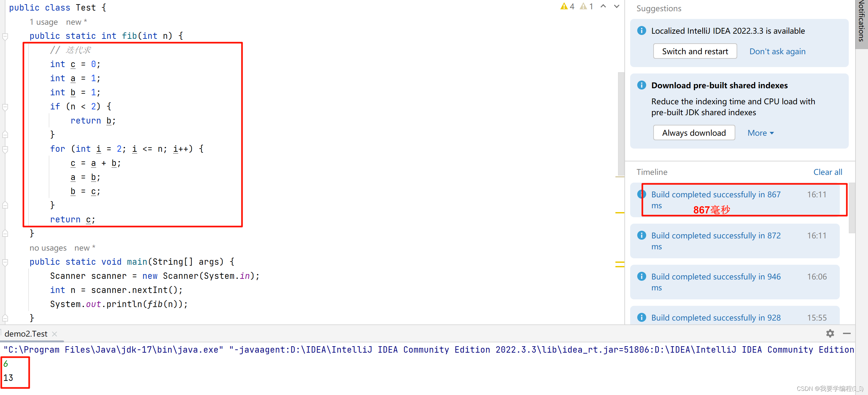868x395 pixels.
Task: Click Always download button
Action: click(694, 133)
